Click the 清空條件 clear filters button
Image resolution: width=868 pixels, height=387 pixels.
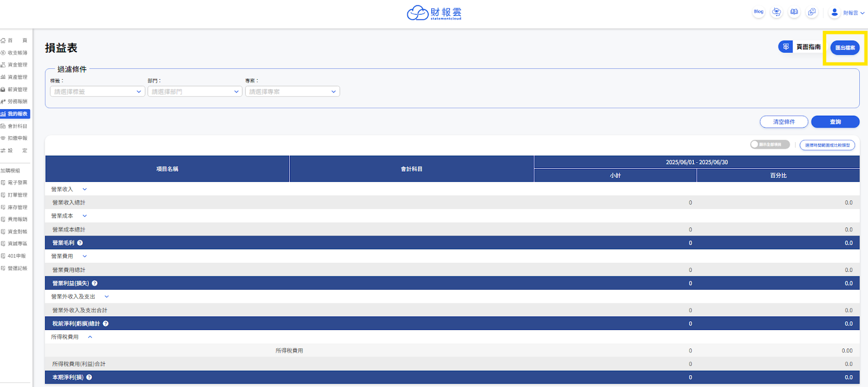784,122
